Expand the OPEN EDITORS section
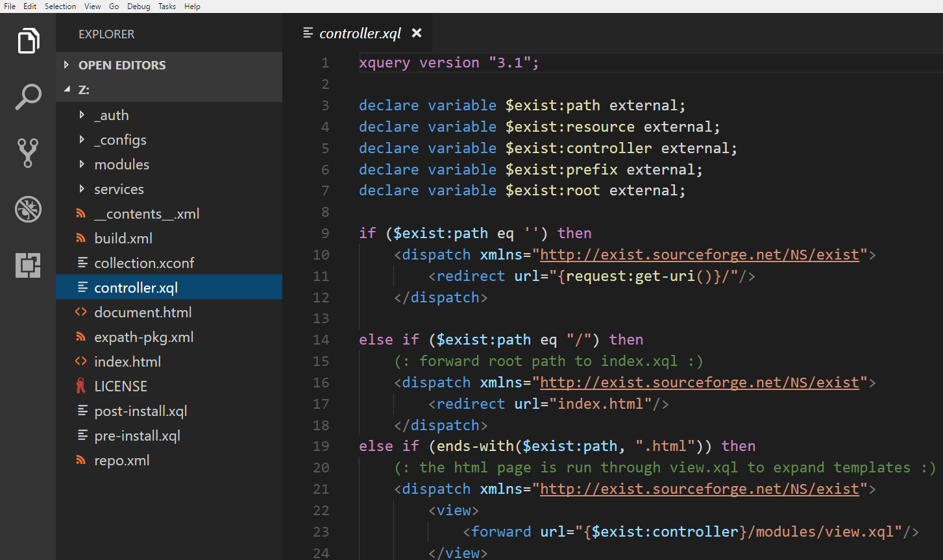 pyautogui.click(x=66, y=65)
